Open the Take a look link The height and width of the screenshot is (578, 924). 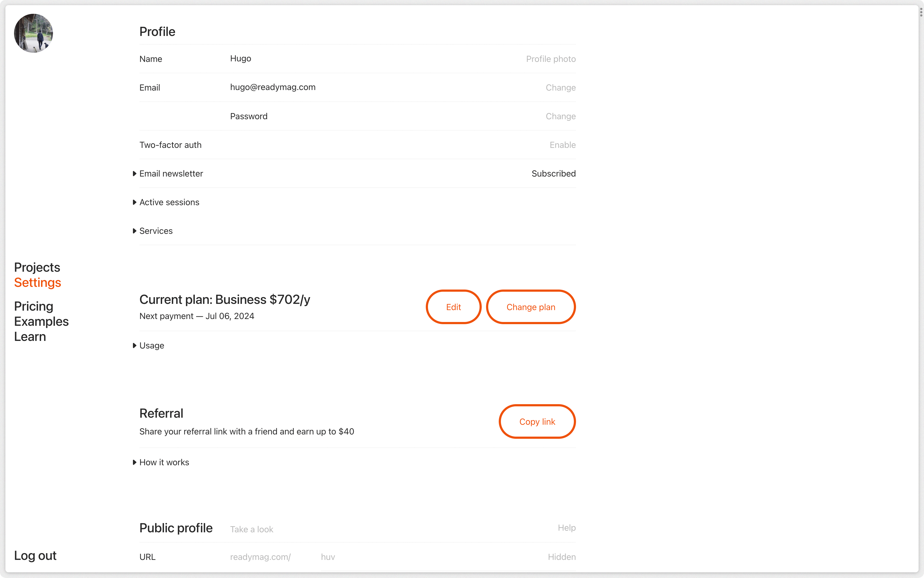click(x=252, y=529)
